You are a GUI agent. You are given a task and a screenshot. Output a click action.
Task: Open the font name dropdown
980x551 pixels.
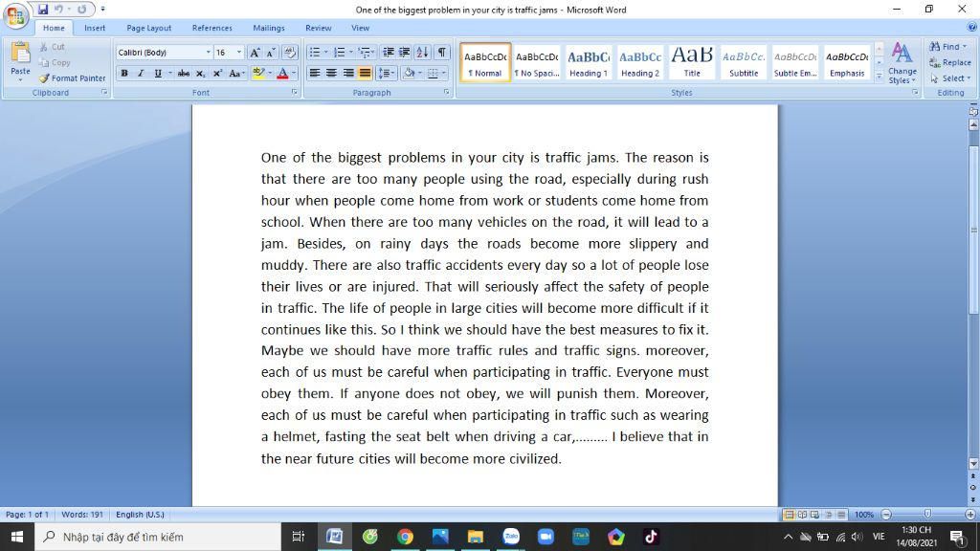tap(208, 53)
